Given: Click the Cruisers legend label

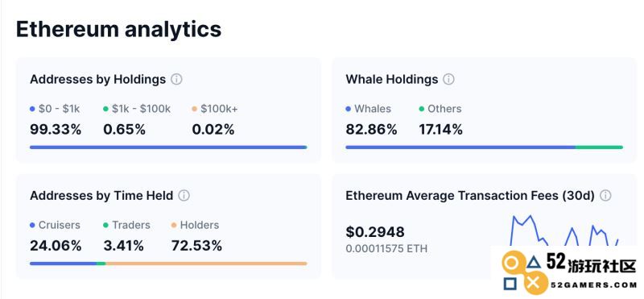Looking at the screenshot, I should [x=60, y=226].
